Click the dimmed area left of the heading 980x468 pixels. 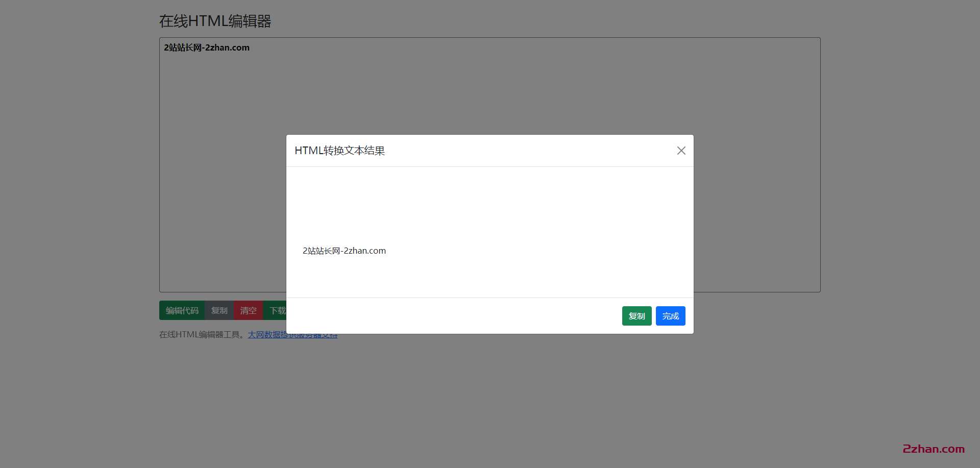(77, 21)
